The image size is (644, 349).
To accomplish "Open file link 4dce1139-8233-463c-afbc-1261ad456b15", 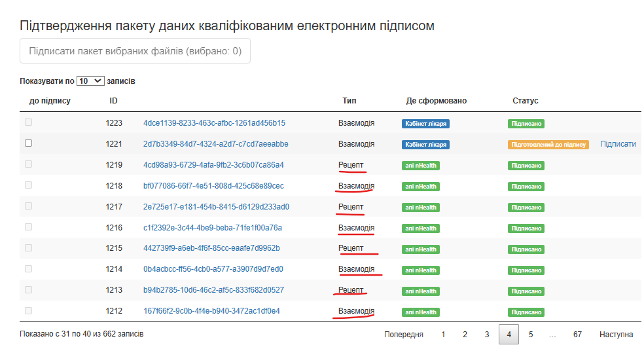I will (214, 123).
